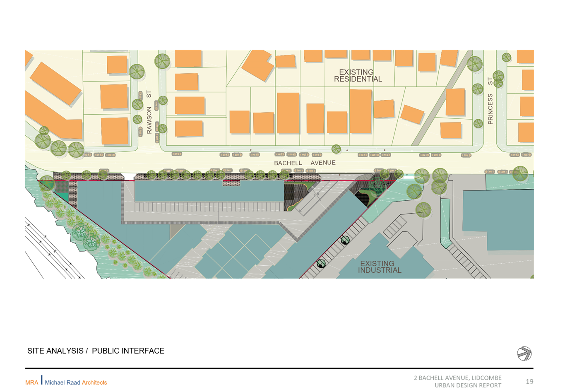Select the large tree at top of Rawson St
The height and width of the screenshot is (392, 565).
pos(162,61)
